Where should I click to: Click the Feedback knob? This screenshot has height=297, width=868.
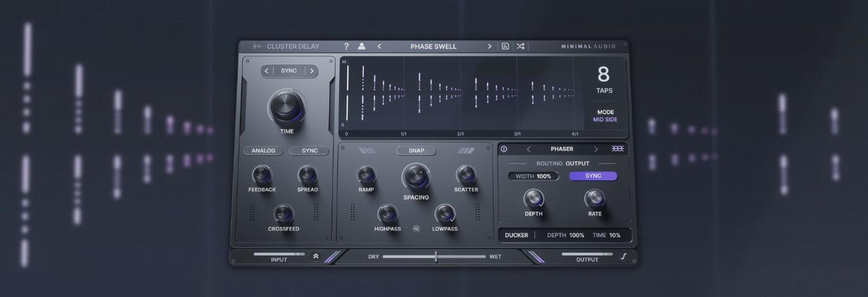click(x=262, y=175)
